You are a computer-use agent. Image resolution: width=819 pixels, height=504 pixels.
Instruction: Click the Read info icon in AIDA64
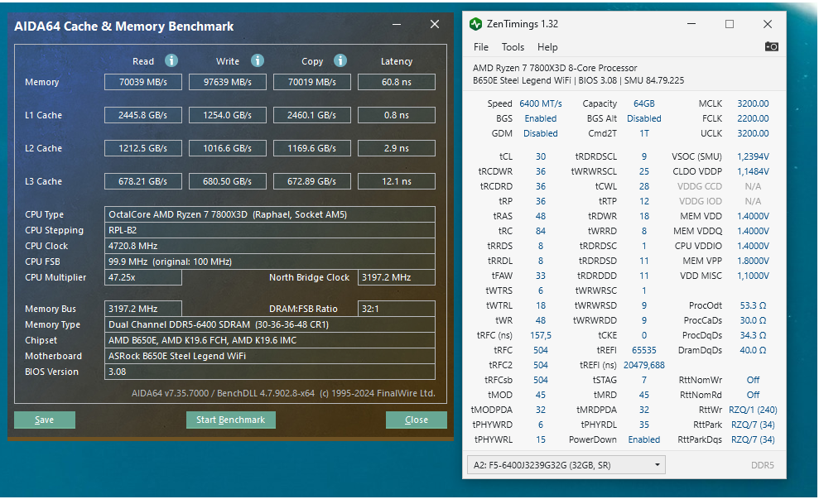tap(171, 60)
